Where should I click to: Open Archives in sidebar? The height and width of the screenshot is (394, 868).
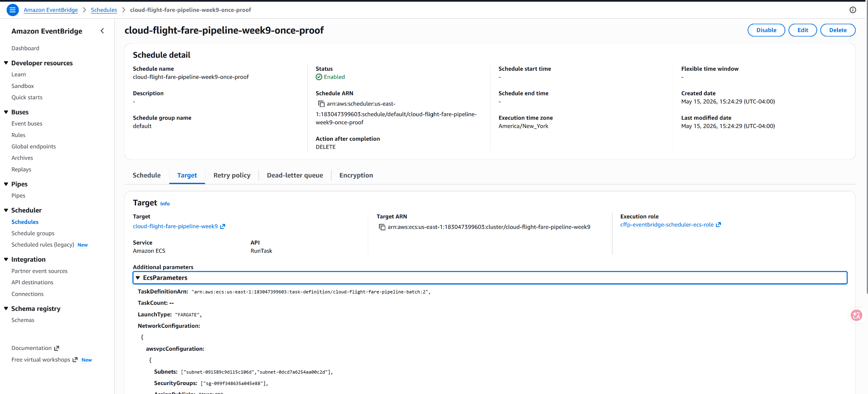point(22,158)
